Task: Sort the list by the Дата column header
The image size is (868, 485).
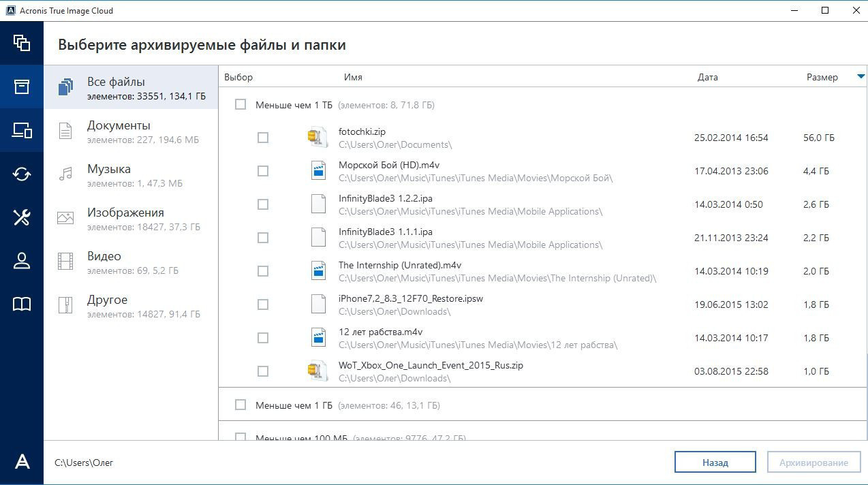Action: 707,77
